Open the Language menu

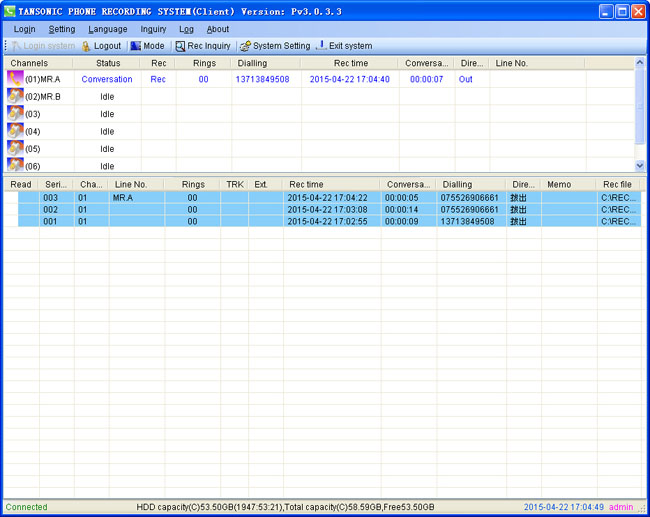[x=107, y=30]
